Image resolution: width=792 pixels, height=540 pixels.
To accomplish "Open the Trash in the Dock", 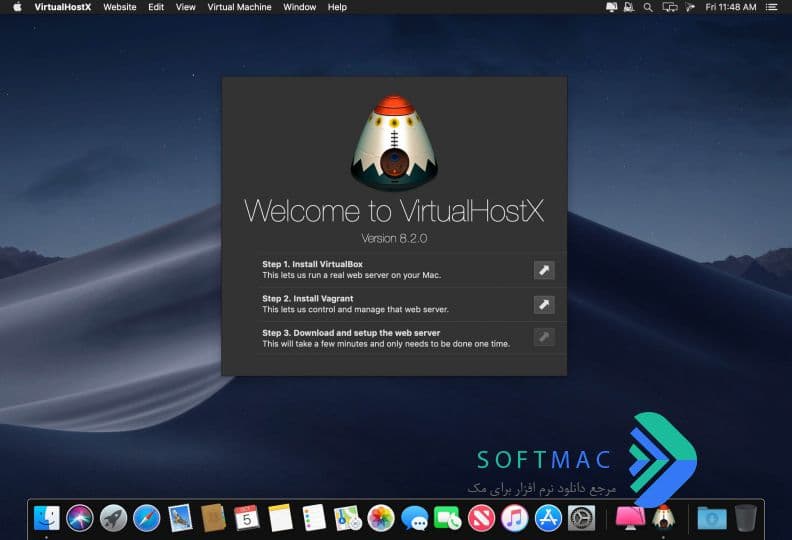I will (746, 518).
